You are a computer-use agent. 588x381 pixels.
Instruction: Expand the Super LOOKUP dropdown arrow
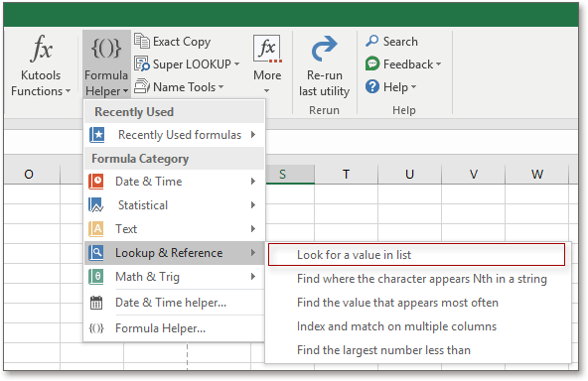click(237, 64)
